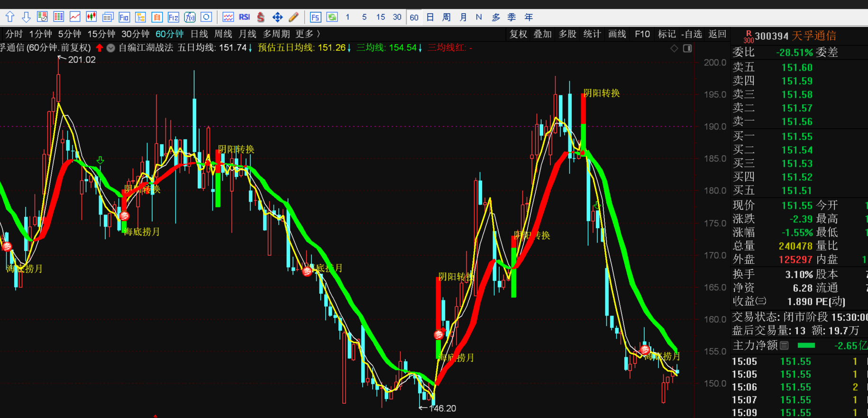868x418 pixels.
Task: Open the 标记 mark menu
Action: click(x=667, y=34)
